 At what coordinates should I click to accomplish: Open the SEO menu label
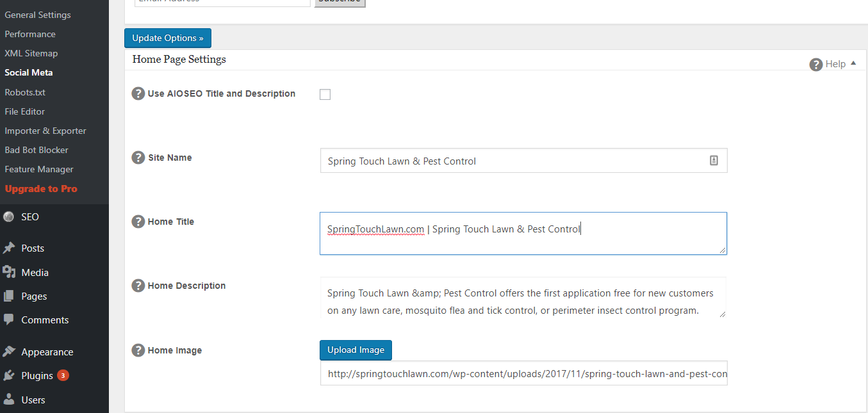30,217
